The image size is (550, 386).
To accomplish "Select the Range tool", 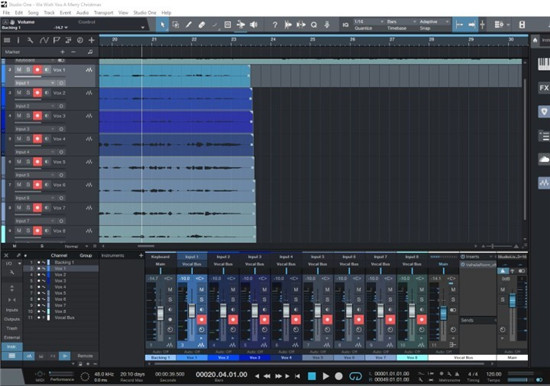I will pyautogui.click(x=176, y=25).
